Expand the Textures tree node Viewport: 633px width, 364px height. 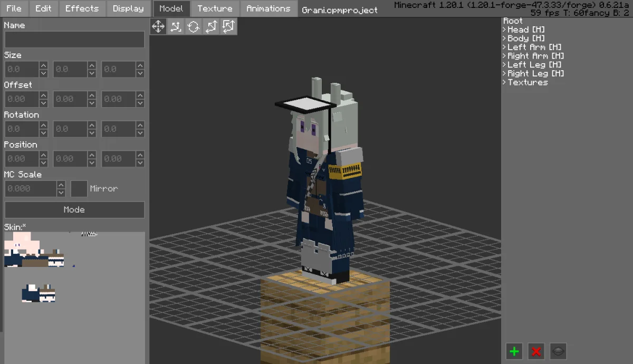click(x=504, y=82)
